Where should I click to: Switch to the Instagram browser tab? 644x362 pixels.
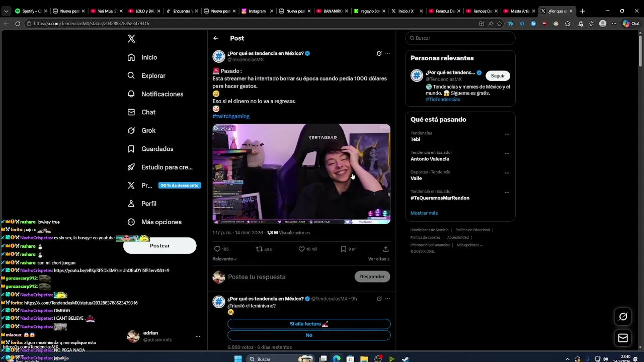pyautogui.click(x=258, y=11)
